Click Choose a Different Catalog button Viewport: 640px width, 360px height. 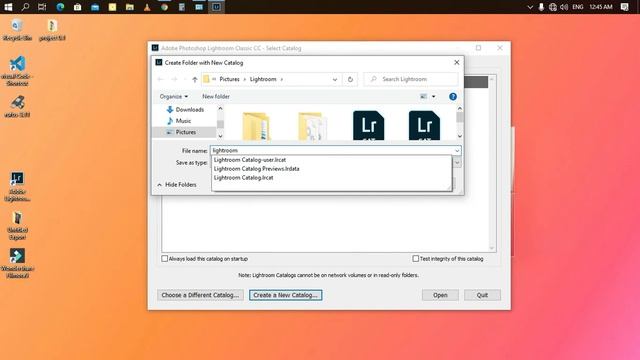(200, 295)
